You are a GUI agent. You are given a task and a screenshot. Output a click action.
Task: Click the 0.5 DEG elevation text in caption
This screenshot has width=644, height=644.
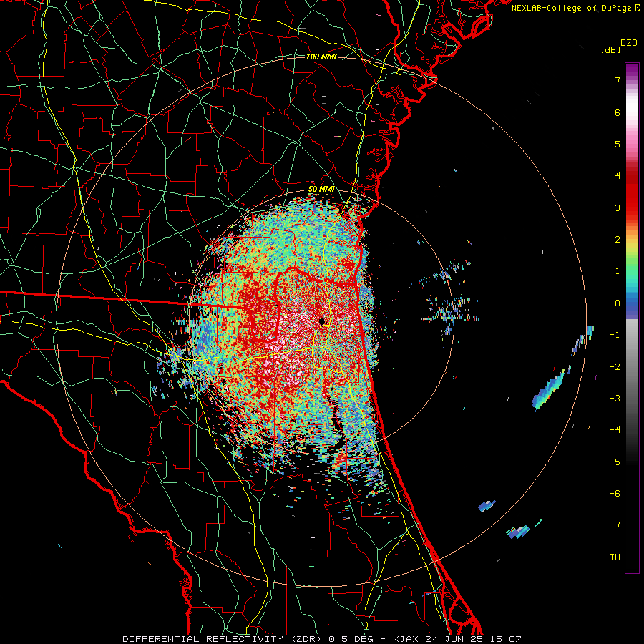point(351,639)
